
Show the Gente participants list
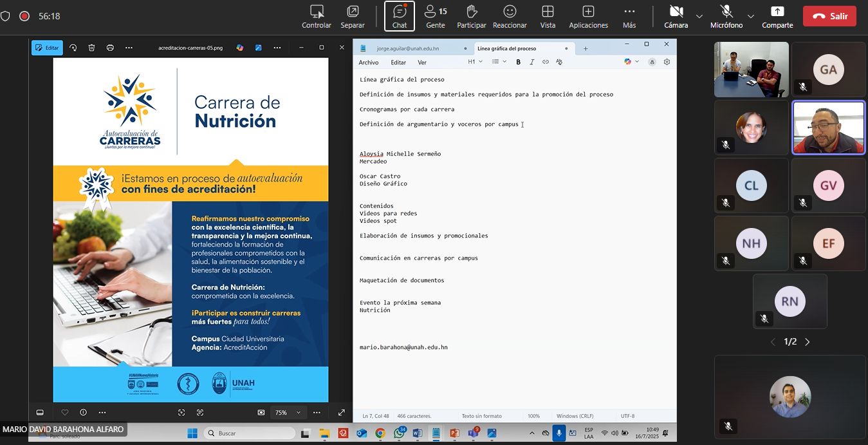tap(436, 16)
